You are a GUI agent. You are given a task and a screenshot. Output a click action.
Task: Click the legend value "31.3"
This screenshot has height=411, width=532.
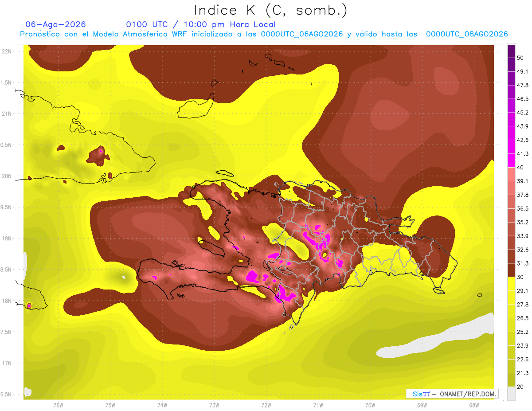click(x=523, y=263)
